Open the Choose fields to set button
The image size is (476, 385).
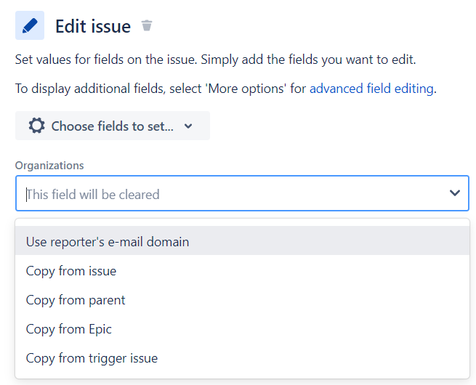point(112,126)
